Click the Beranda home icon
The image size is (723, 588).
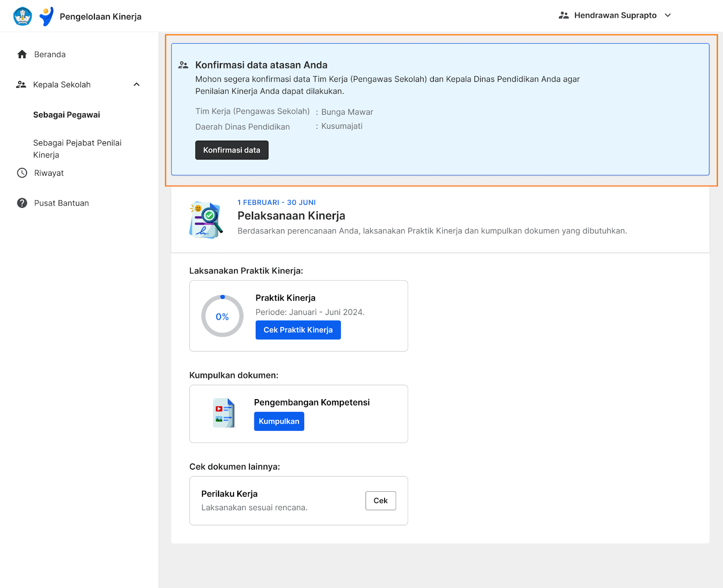coord(22,54)
